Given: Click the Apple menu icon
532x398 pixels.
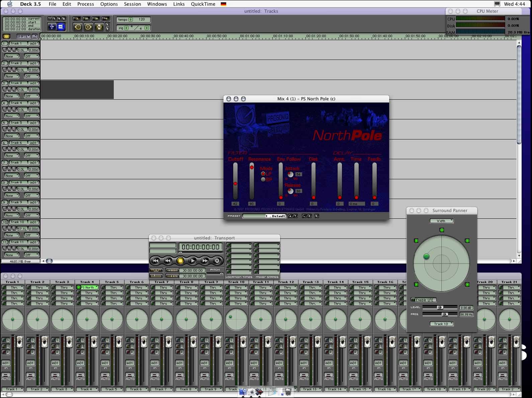Looking at the screenshot, I should 10,4.
